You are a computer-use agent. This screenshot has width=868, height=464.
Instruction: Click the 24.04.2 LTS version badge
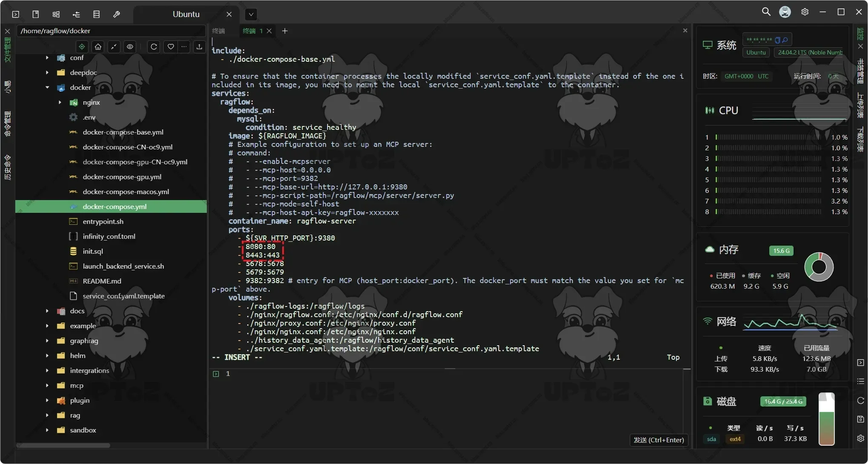pos(809,52)
